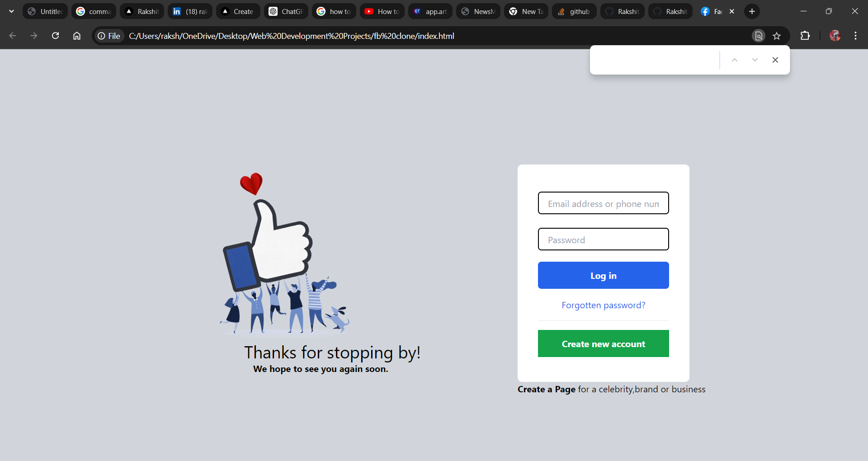Jump to previous find result

735,60
